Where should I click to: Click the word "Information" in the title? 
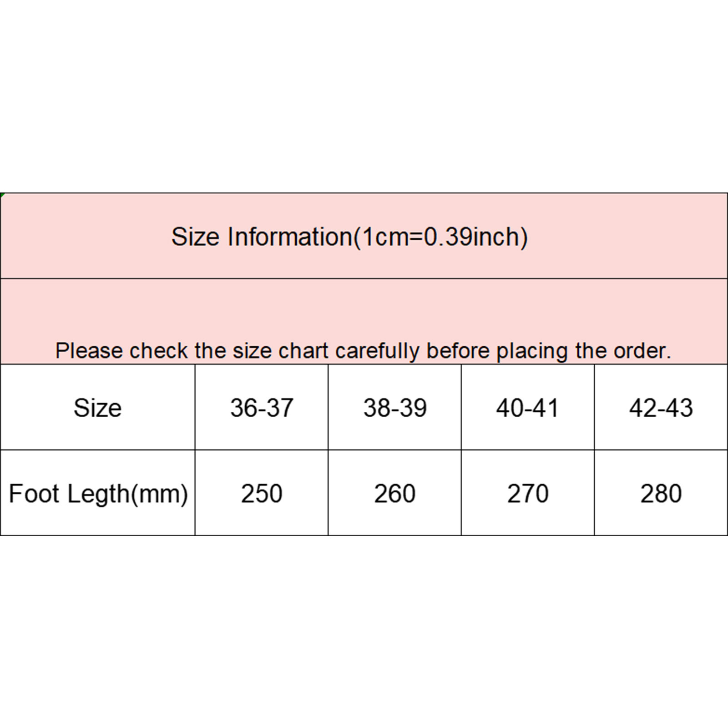pos(289,237)
